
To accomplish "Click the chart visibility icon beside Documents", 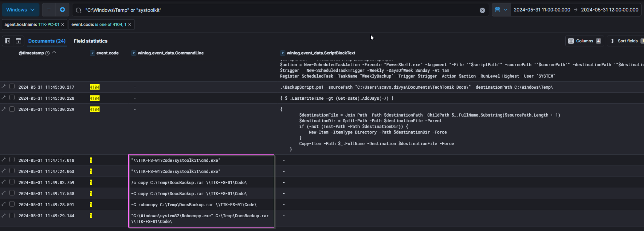I will (19, 41).
